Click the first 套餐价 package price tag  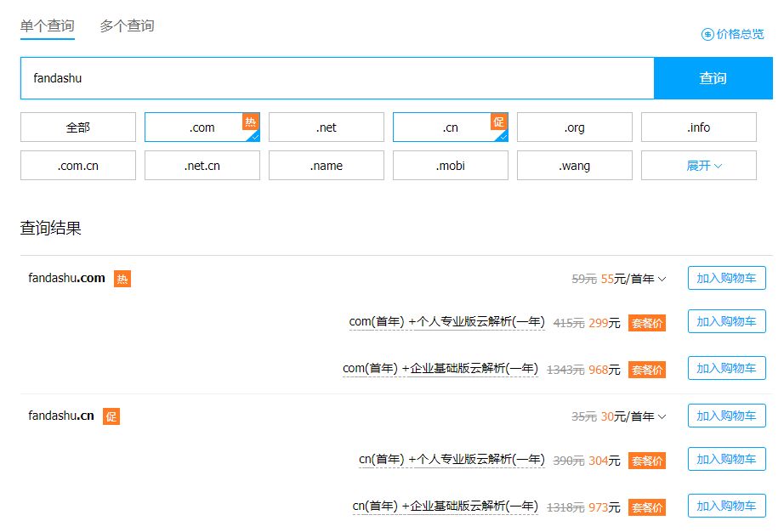646,322
